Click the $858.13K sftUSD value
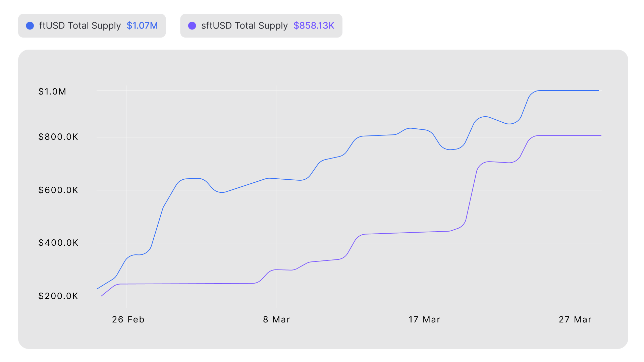This screenshot has height=362, width=644. pos(314,26)
